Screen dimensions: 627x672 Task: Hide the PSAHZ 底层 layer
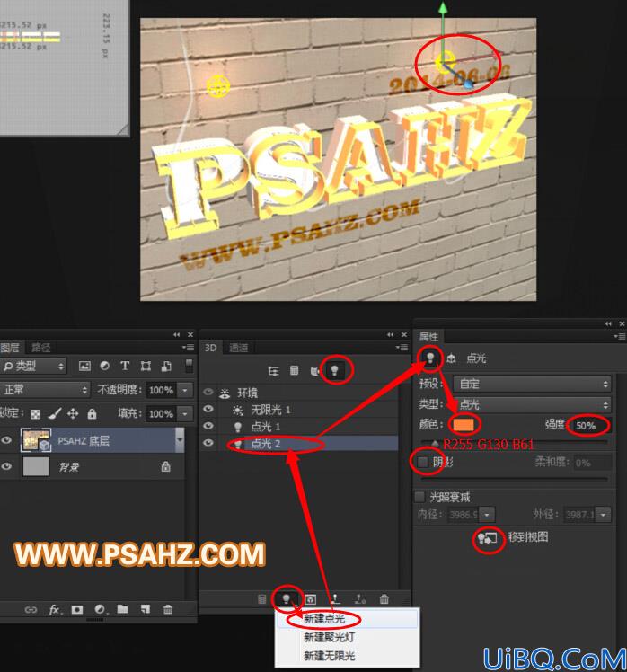(6, 440)
